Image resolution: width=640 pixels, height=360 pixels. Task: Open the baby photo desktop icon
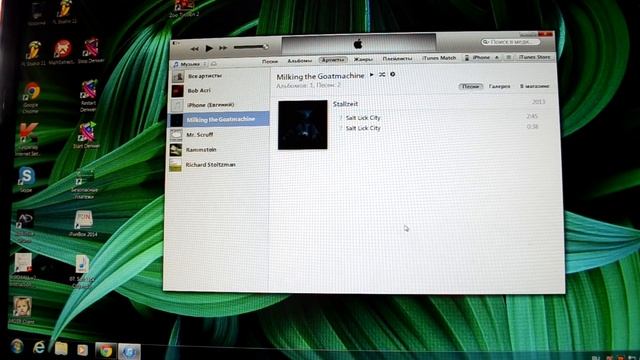click(22, 310)
